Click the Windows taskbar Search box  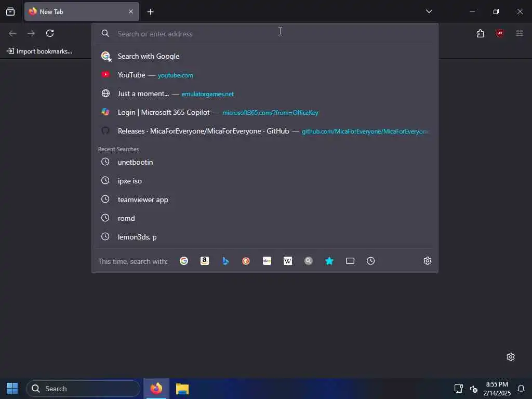pos(83,389)
